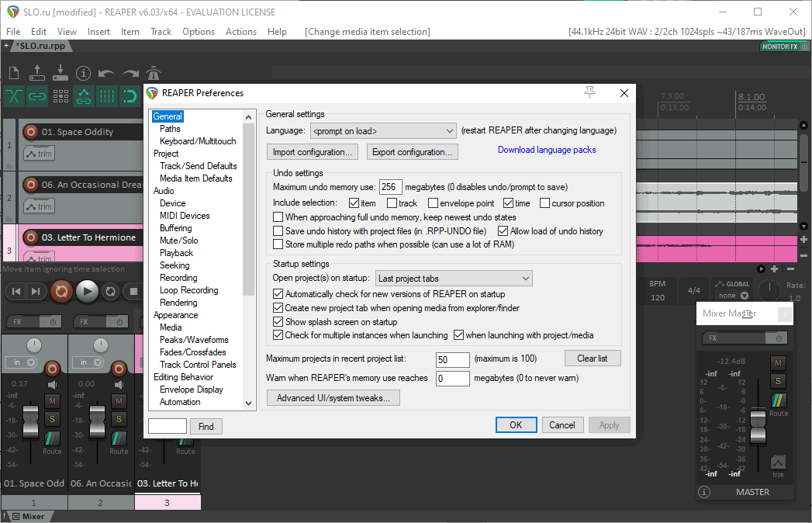Enable Include selection track checkbox
Screen dimensions: 812x523
(x=392, y=203)
